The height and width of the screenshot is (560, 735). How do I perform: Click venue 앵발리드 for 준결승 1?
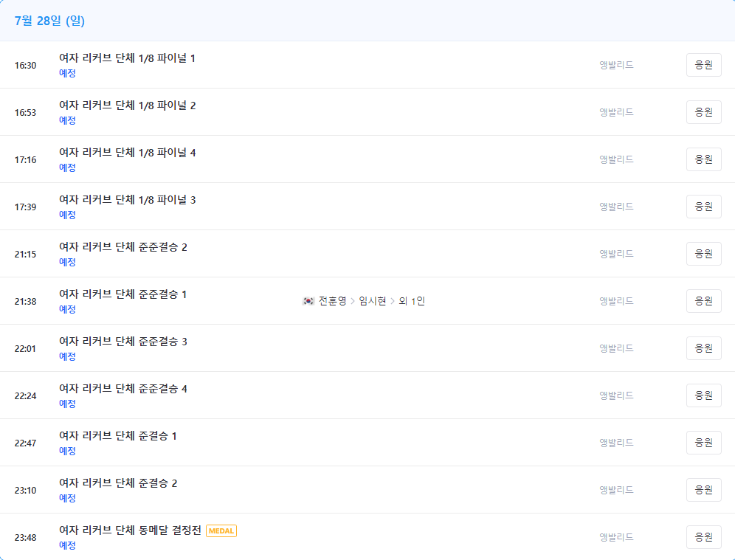[616, 443]
